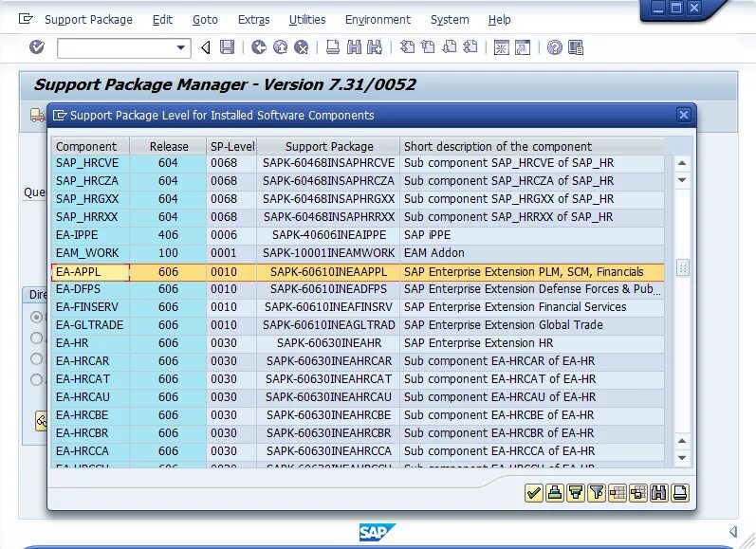This screenshot has height=549, width=756.
Task: Click the bottom scroll-down arrow of table scrollbar
Action: [x=682, y=458]
